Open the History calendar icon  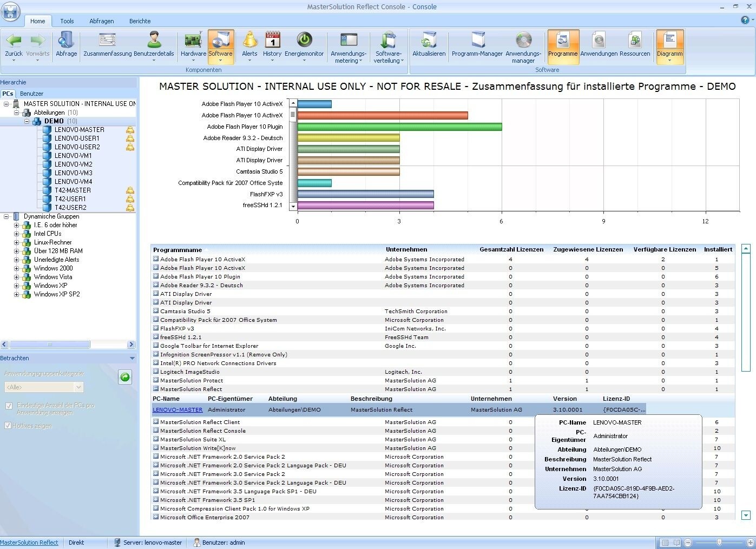click(x=272, y=41)
